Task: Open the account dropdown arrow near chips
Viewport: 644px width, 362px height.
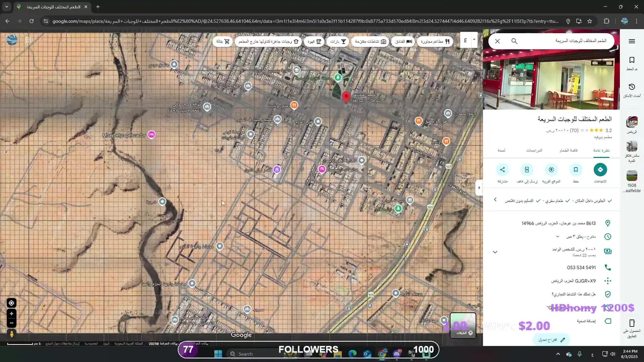Action: click(x=474, y=40)
